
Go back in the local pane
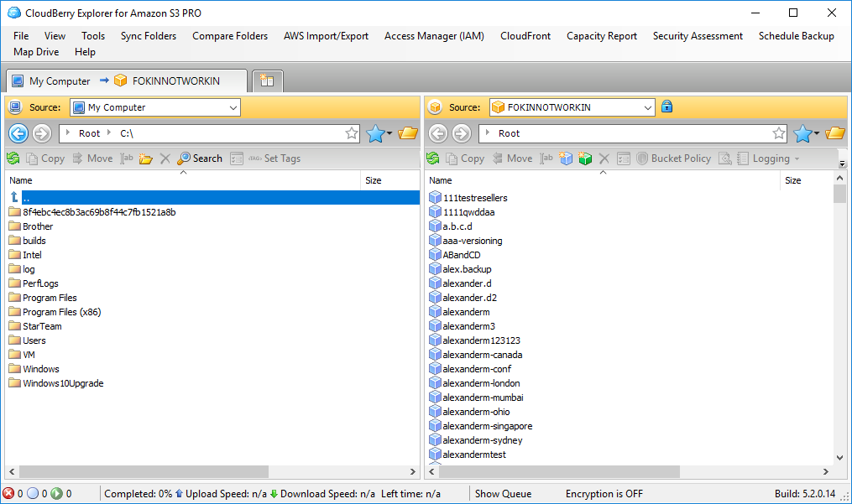pos(18,133)
